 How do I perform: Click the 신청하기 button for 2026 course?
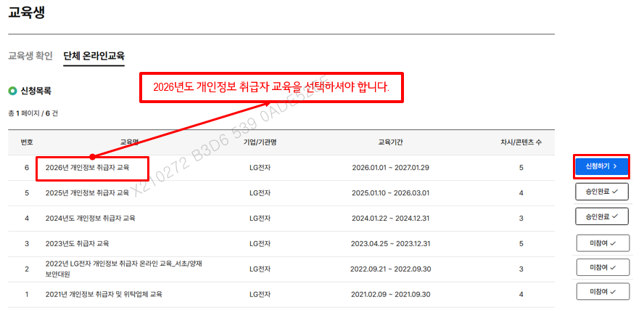coord(601,166)
